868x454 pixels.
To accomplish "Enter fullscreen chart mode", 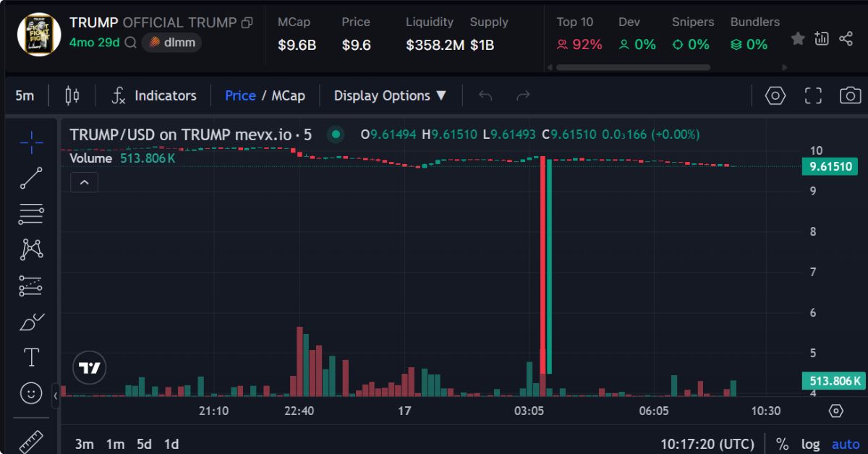I will click(813, 95).
